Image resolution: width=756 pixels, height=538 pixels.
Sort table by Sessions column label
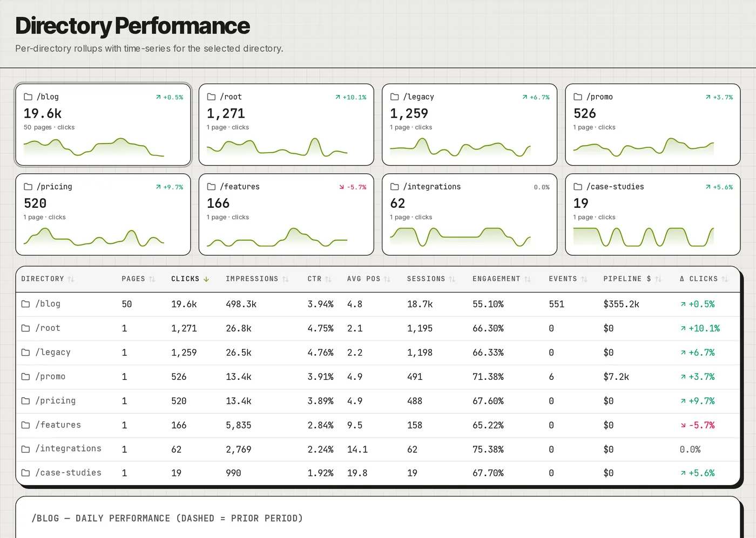426,279
